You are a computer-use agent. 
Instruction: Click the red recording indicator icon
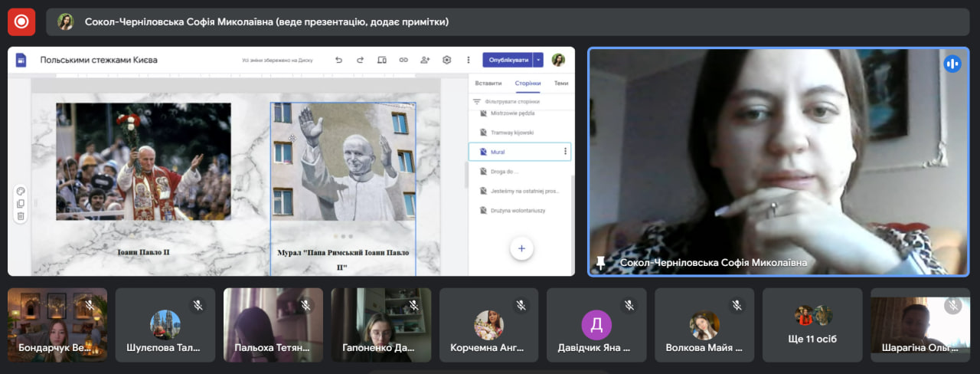click(x=21, y=22)
